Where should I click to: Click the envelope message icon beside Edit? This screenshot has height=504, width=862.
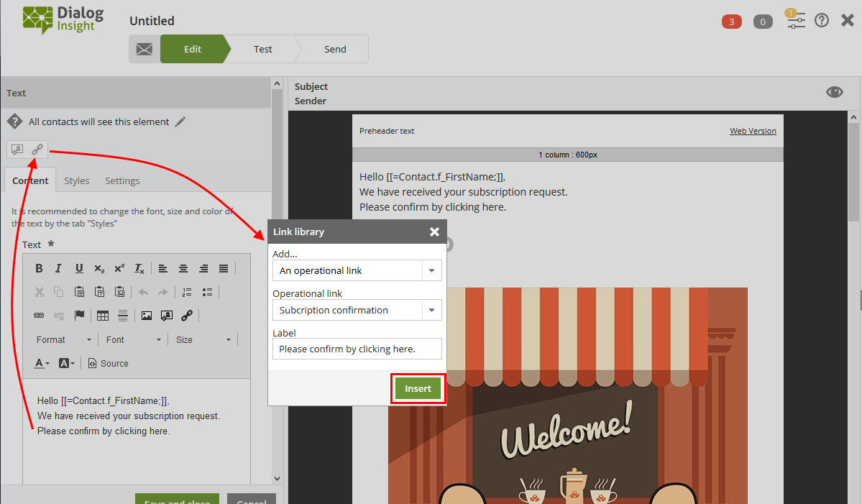pos(145,49)
